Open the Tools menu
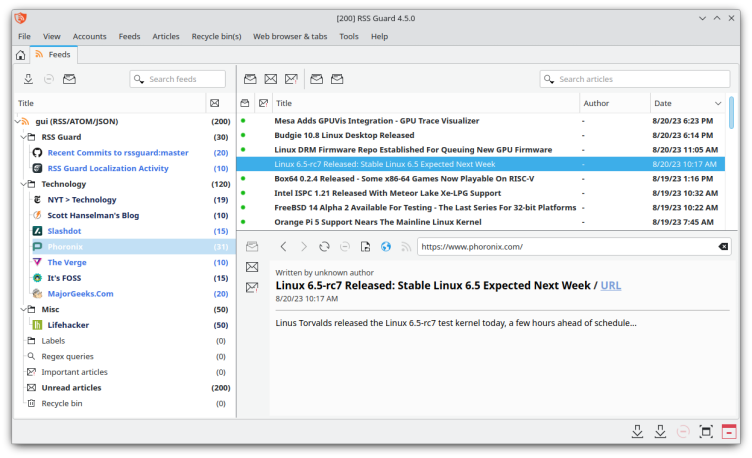The height and width of the screenshot is (458, 752). tap(348, 36)
